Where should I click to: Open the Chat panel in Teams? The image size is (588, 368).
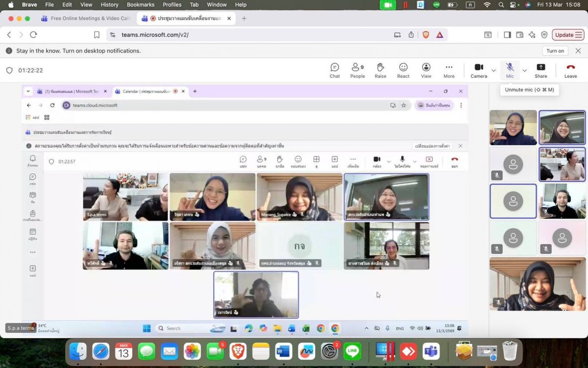(335, 70)
